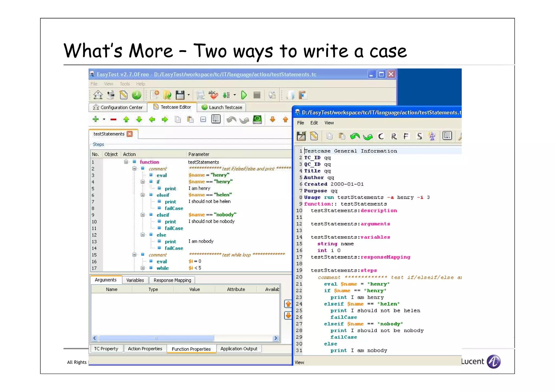Open the dropdown arrow next to save icon
The height and width of the screenshot is (392, 555).
coord(189,95)
